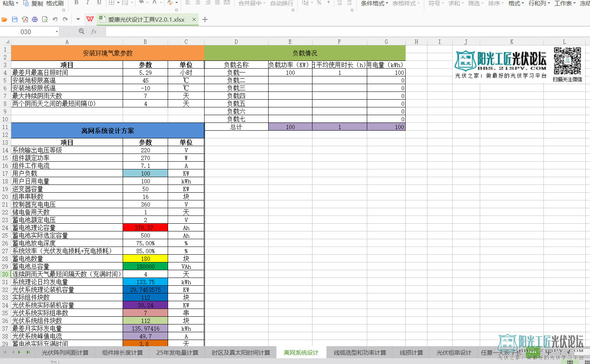
Task: Switch to the 25年发电量计算 sheet tab
Action: tap(177, 352)
